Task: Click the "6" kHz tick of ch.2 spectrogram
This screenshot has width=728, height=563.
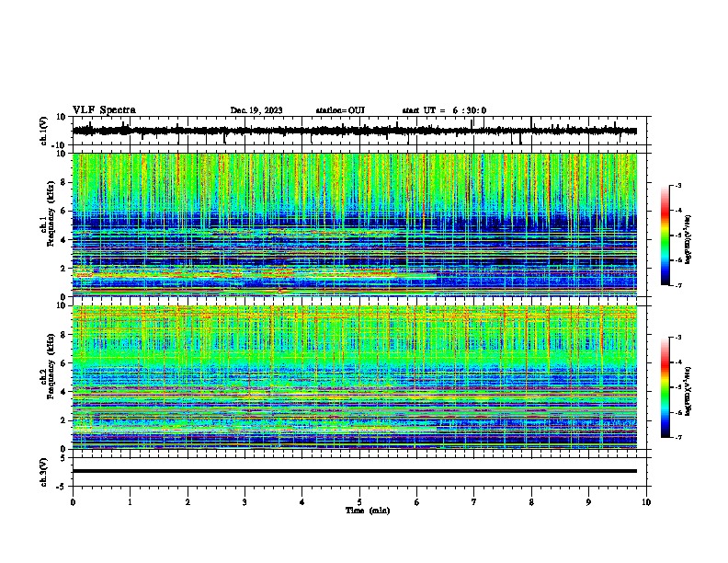Action: [63, 363]
